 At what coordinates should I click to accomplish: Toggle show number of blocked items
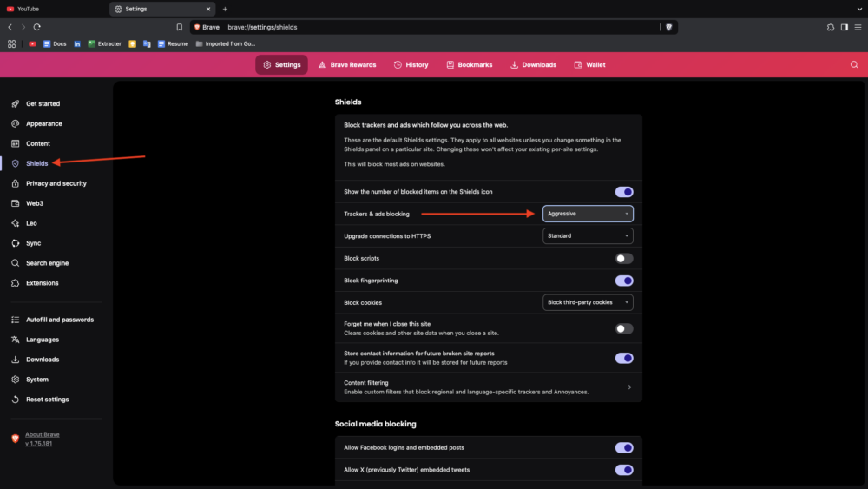[624, 192]
